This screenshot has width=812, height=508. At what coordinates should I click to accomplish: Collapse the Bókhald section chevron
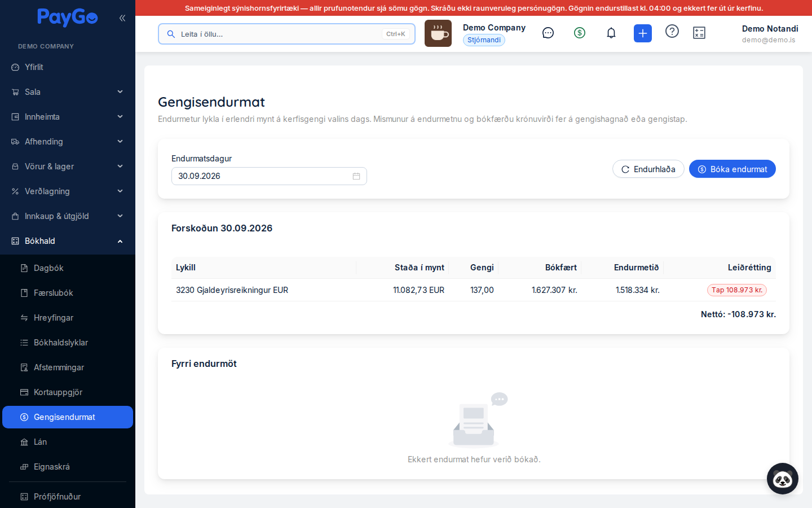tap(120, 241)
